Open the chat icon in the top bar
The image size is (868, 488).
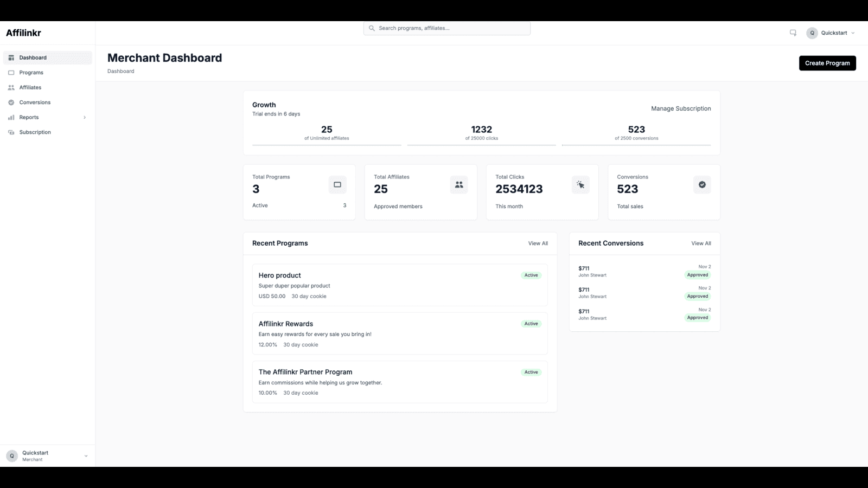[793, 33]
